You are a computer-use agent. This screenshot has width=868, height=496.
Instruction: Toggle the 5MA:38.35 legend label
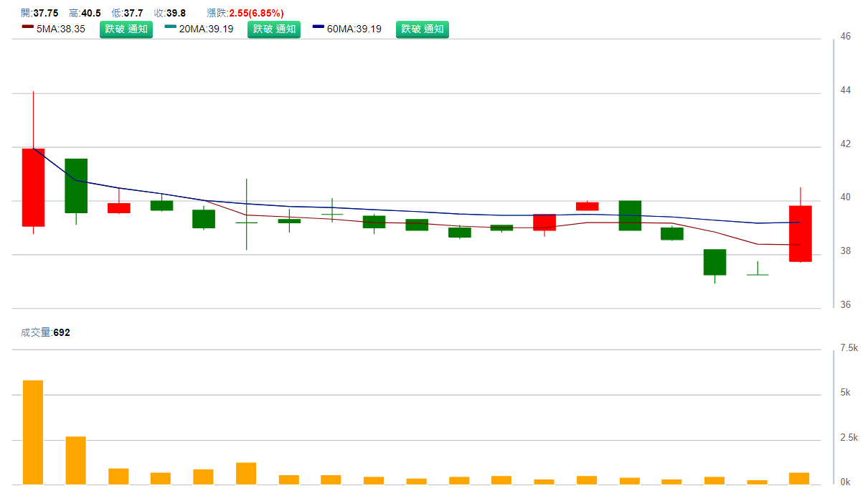61,29
